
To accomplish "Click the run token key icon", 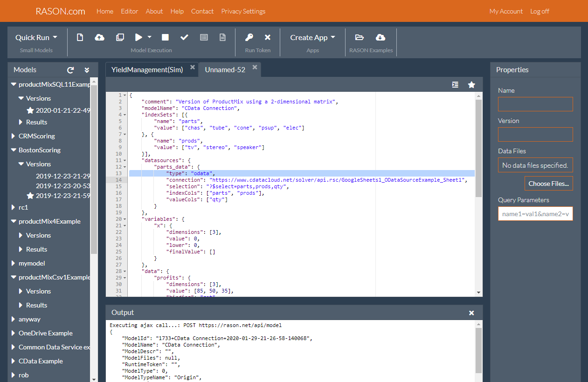I will 249,37.
